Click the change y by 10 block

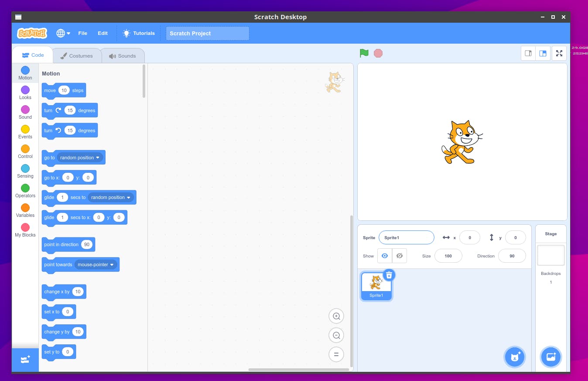point(64,332)
